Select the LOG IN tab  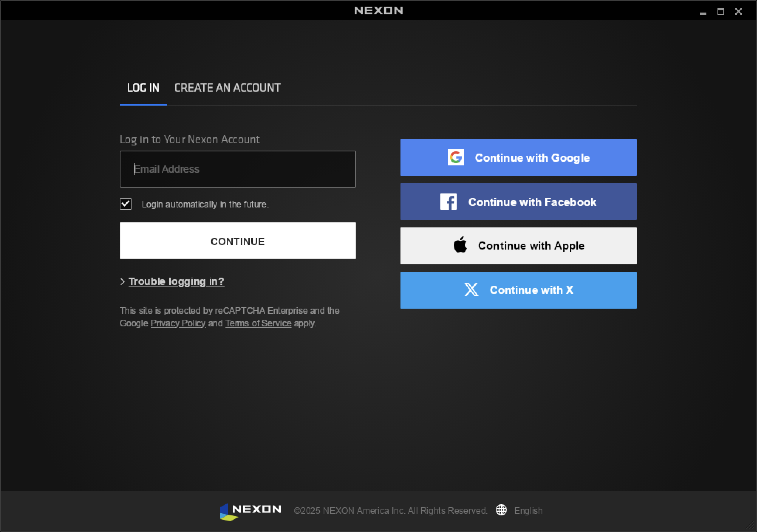tap(143, 88)
